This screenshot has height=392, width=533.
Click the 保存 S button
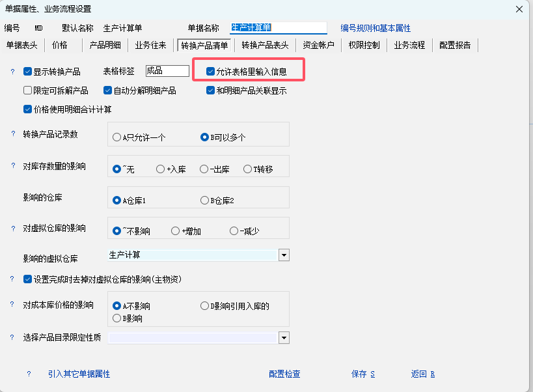pos(363,374)
